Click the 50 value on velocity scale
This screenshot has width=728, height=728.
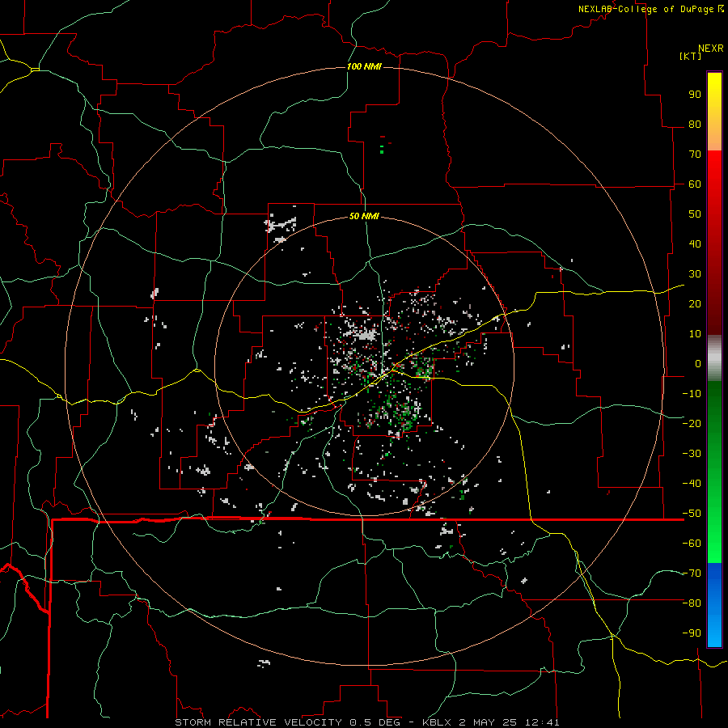click(x=695, y=214)
